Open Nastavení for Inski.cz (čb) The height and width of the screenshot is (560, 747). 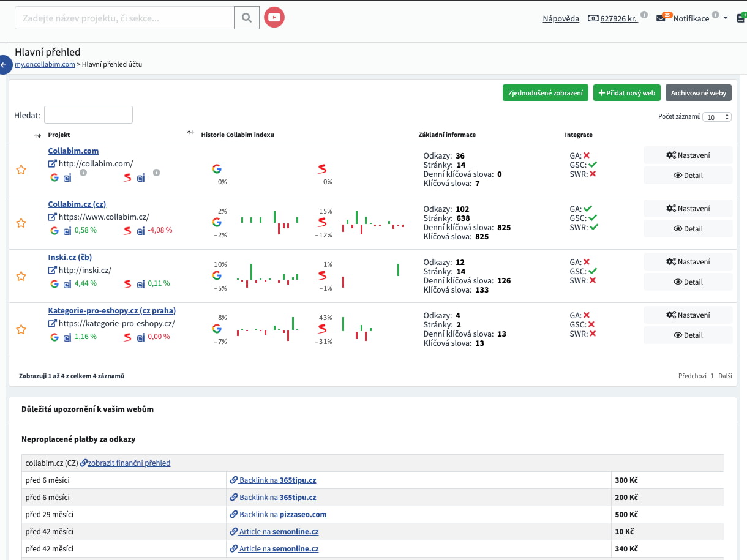click(x=688, y=262)
